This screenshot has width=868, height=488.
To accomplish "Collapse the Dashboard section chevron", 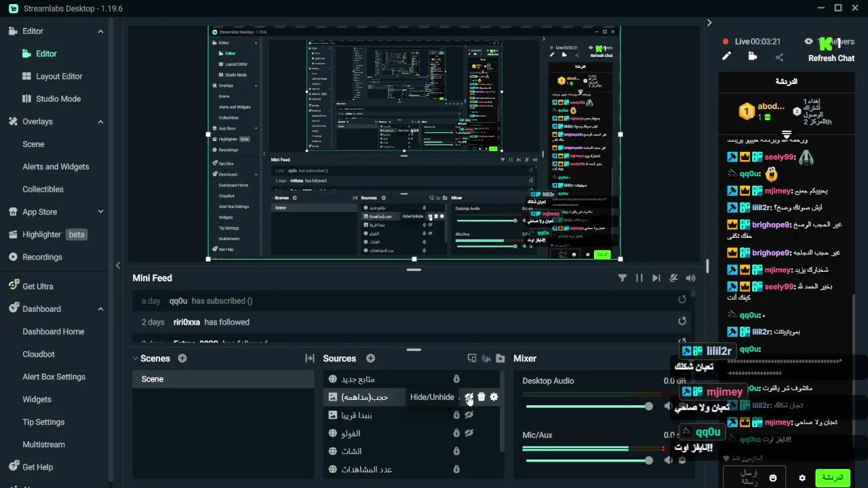I will point(100,309).
